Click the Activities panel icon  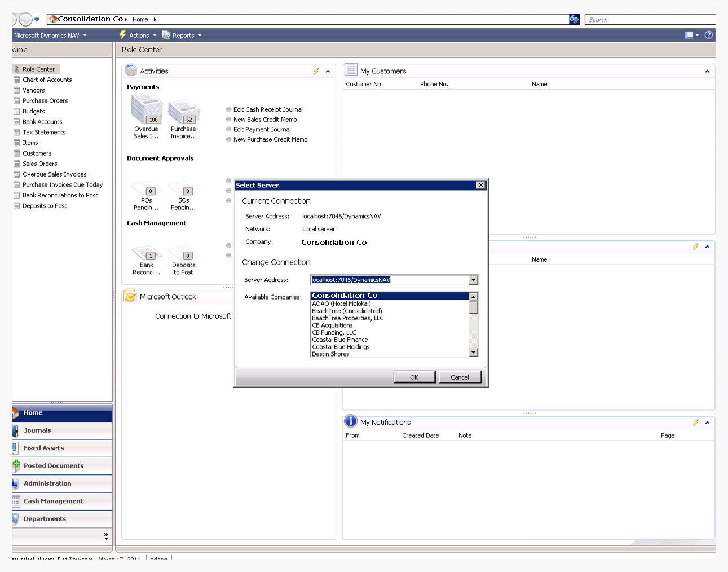point(131,71)
